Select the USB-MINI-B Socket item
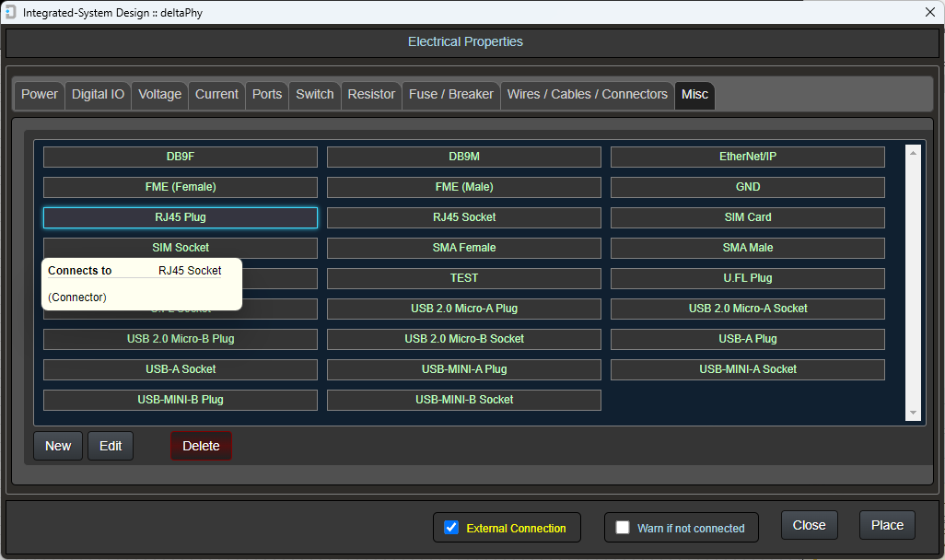 (464, 400)
